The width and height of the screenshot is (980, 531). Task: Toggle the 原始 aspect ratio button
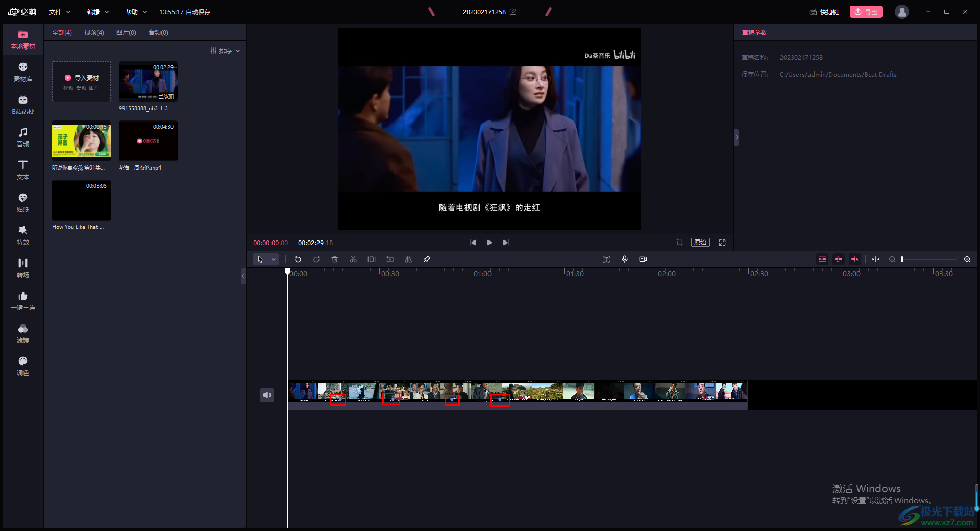(700, 243)
